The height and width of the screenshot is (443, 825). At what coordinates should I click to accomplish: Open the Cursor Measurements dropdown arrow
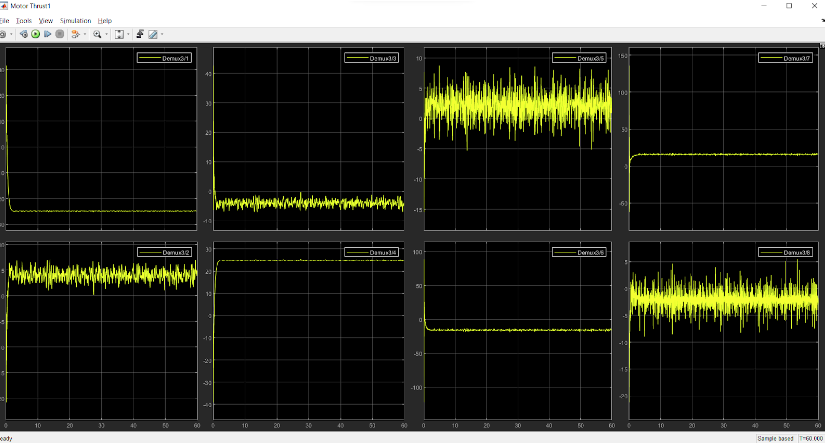click(162, 33)
